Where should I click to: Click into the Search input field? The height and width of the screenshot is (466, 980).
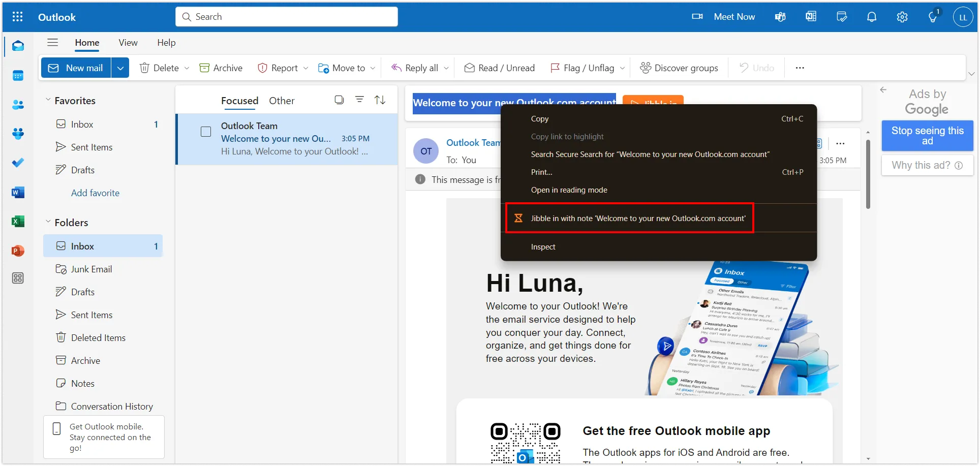coord(292,17)
